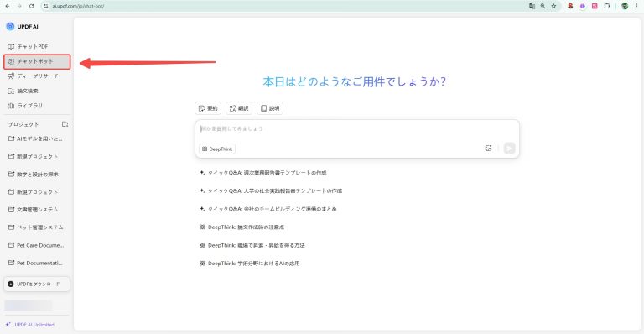Open the browser translate icon
The width and height of the screenshot is (644, 334).
pos(532,6)
